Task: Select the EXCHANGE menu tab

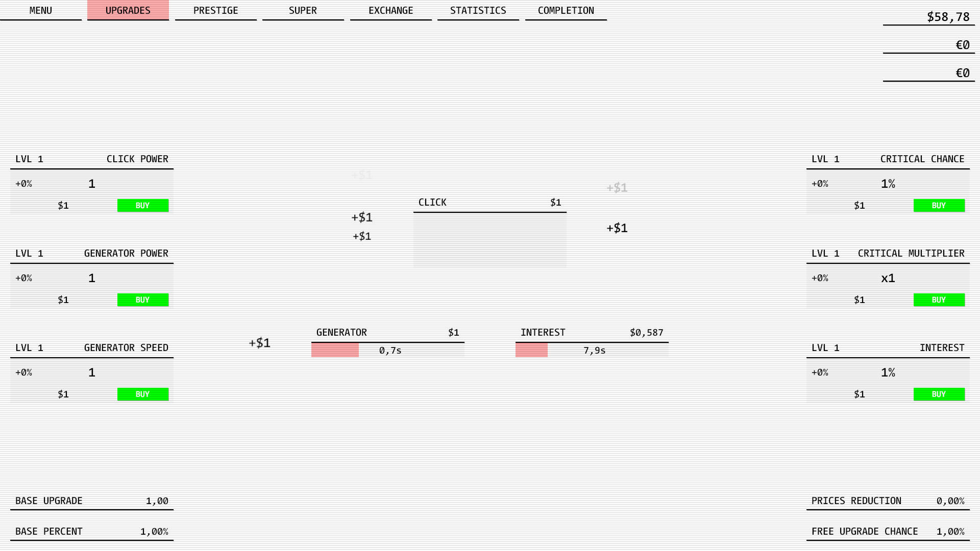Action: click(390, 10)
